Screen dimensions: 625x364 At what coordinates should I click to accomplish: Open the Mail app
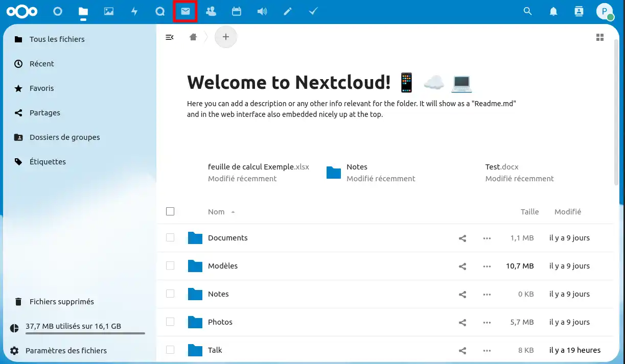click(185, 11)
